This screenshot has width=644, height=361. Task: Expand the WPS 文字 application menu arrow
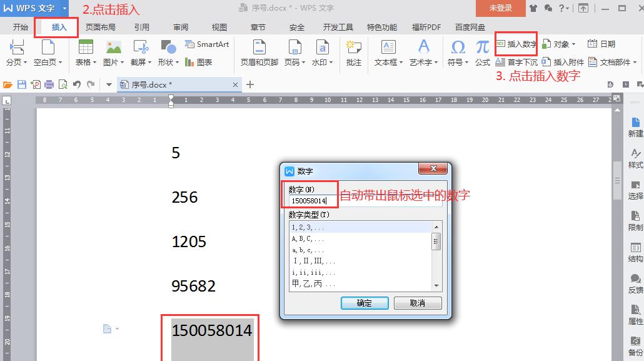[64, 8]
